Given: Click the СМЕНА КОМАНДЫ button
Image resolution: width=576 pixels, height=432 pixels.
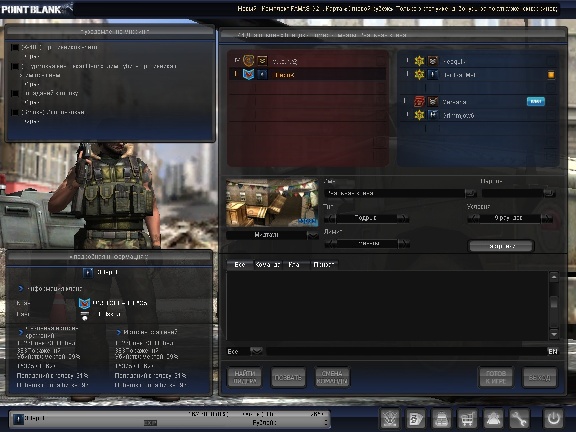Looking at the screenshot, I should 332,377.
